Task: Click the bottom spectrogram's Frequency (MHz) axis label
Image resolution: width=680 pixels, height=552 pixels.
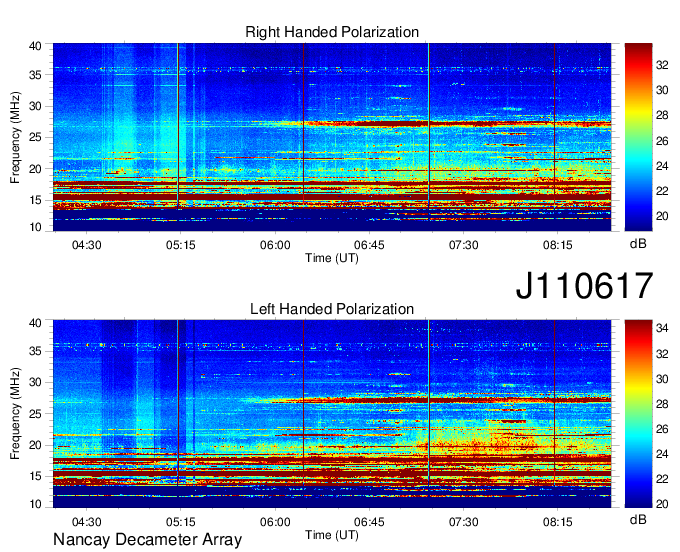Action: 15,414
